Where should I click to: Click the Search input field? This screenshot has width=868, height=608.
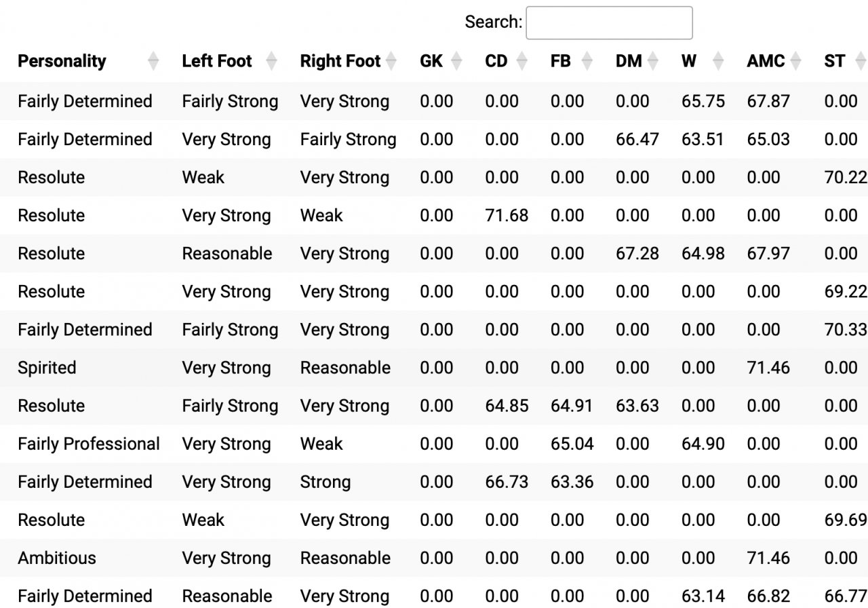pos(609,23)
